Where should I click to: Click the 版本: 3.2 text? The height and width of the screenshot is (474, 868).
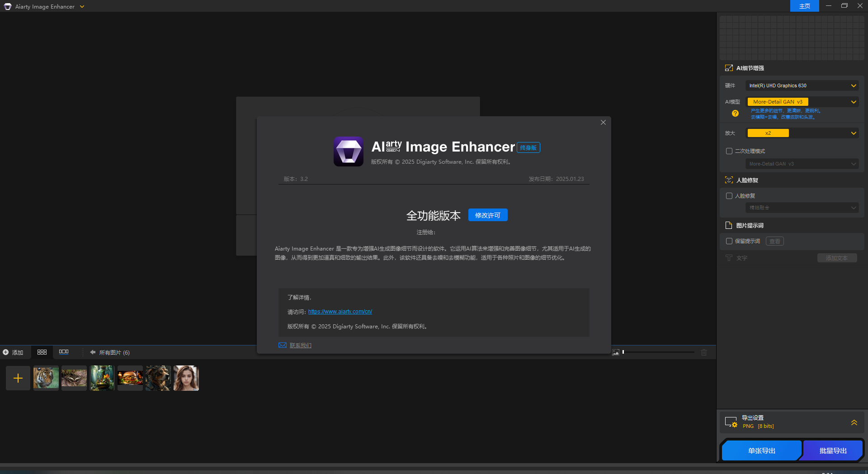click(x=296, y=179)
